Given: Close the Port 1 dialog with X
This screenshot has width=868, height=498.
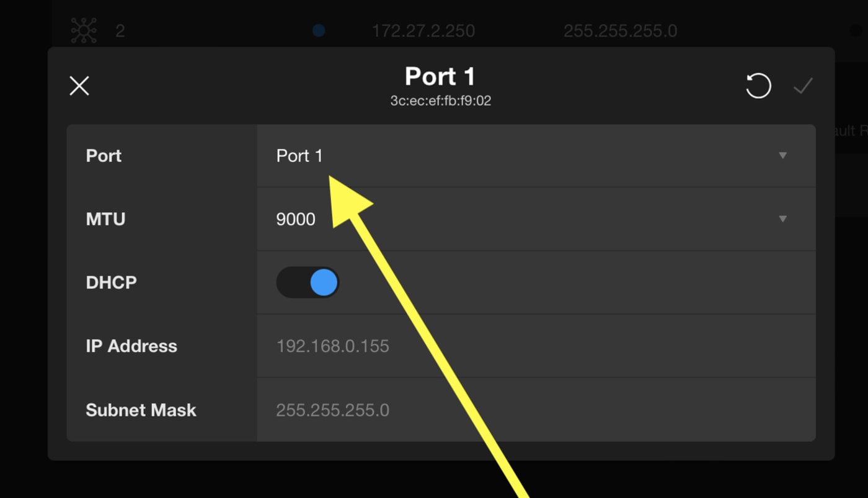Looking at the screenshot, I should tap(79, 86).
